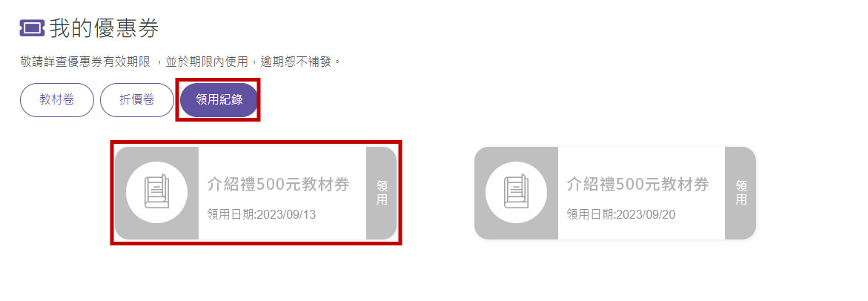Click the 領用日期:2023/09/13 date text
868x301 pixels.
pyautogui.click(x=262, y=215)
